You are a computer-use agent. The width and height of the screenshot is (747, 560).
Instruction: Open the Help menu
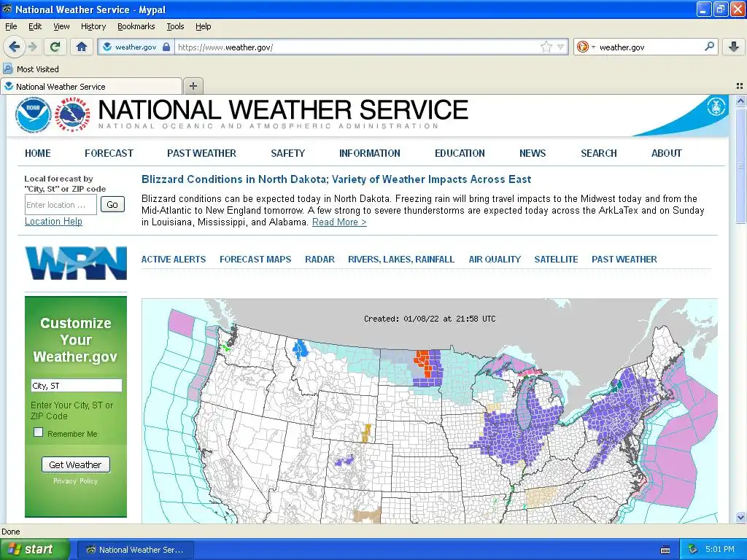[x=203, y=26]
